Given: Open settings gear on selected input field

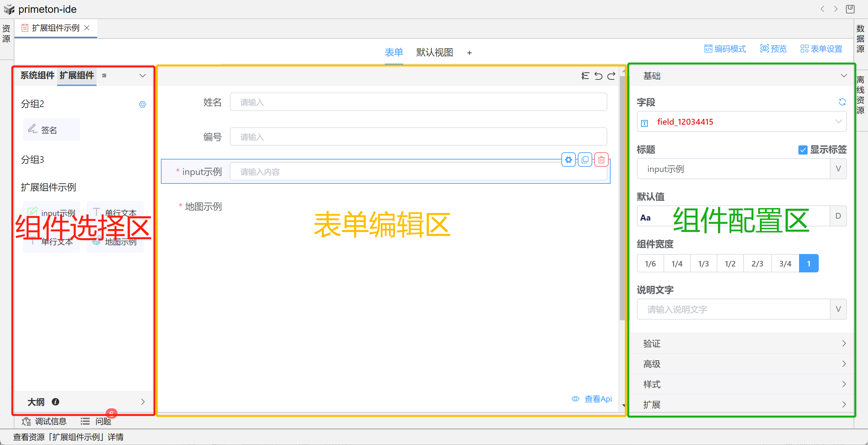Looking at the screenshot, I should (x=569, y=160).
